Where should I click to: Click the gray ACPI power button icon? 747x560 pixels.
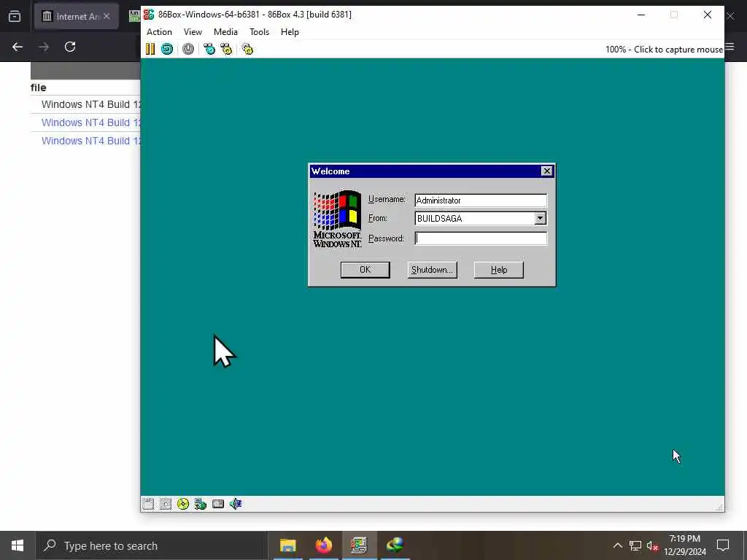188,49
